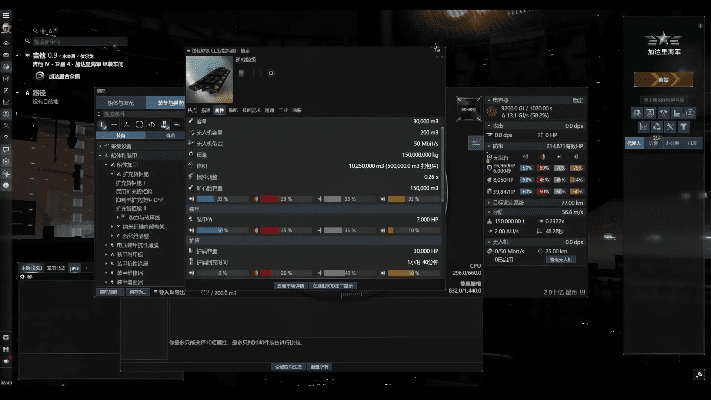Click the set-destination icon beside the station name
The image size is (711, 400).
click(41, 75)
